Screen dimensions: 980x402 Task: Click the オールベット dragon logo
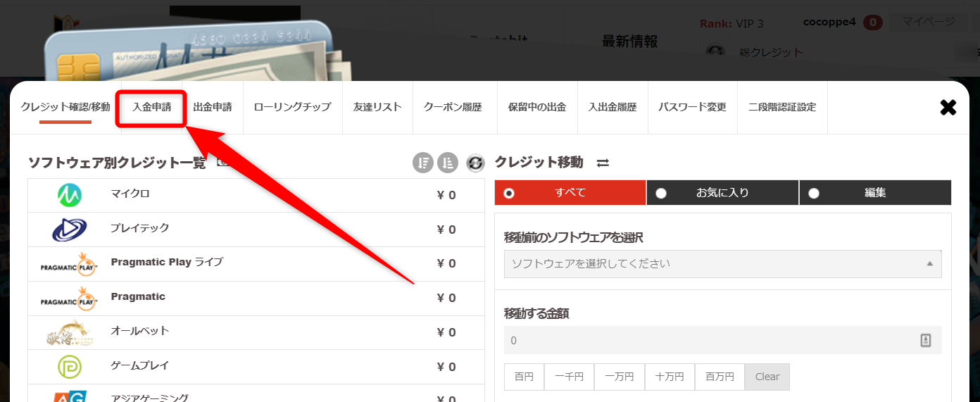tap(69, 332)
